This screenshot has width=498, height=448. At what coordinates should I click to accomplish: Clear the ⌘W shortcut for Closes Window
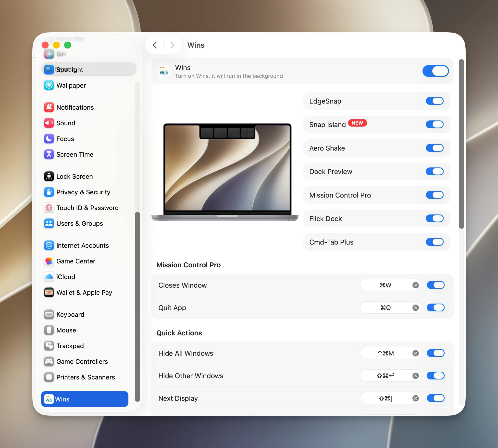click(x=415, y=285)
